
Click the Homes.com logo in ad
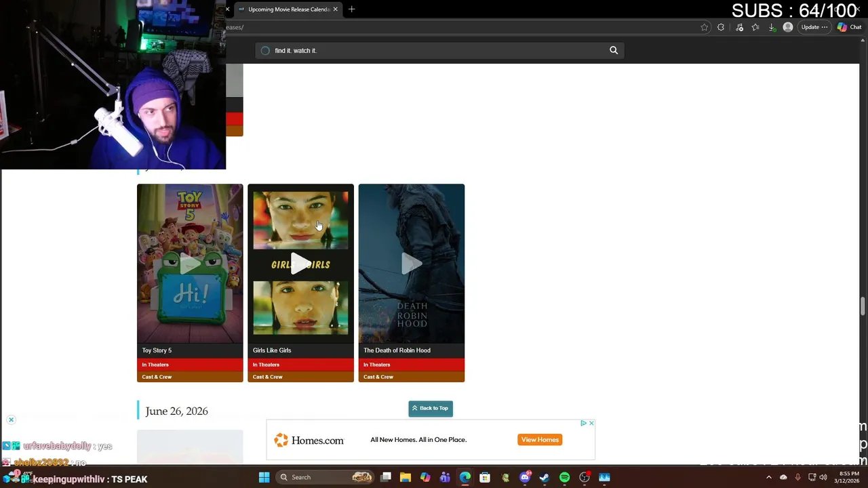pyautogui.click(x=309, y=441)
